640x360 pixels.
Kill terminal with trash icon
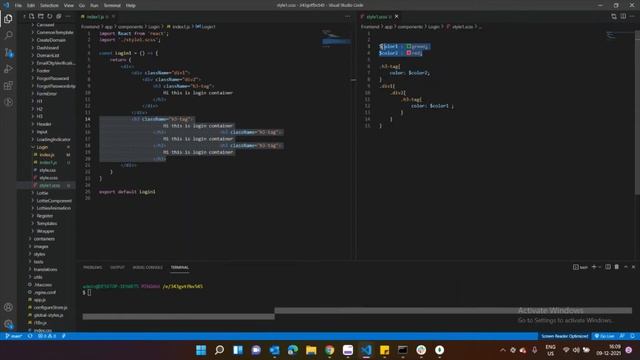tap(617, 267)
